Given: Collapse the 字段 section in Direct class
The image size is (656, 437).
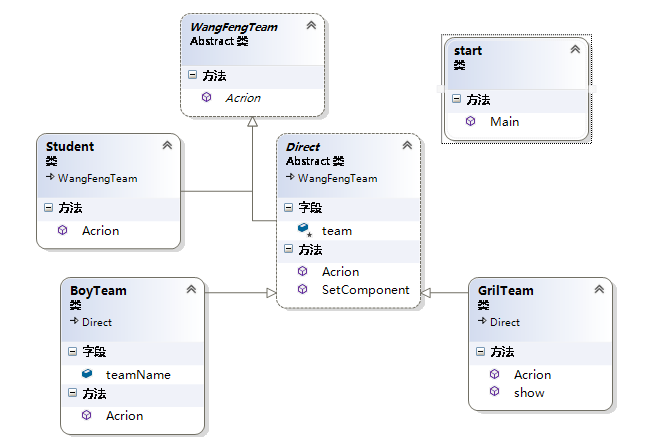Looking at the screenshot, I should click(288, 207).
